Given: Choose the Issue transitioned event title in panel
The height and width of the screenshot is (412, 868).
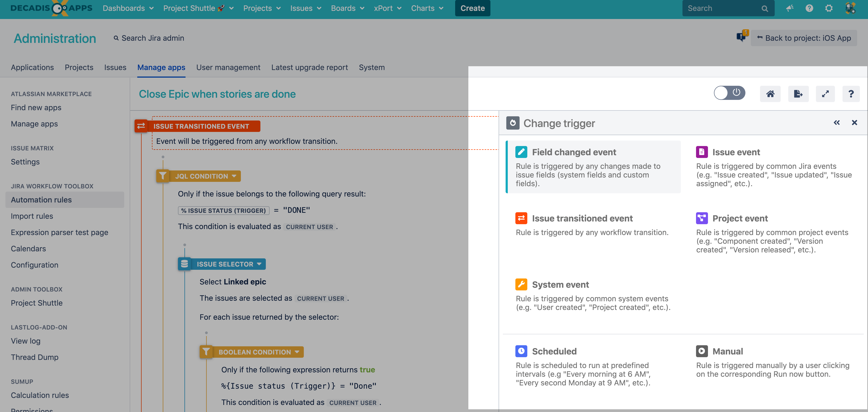Looking at the screenshot, I should (582, 218).
